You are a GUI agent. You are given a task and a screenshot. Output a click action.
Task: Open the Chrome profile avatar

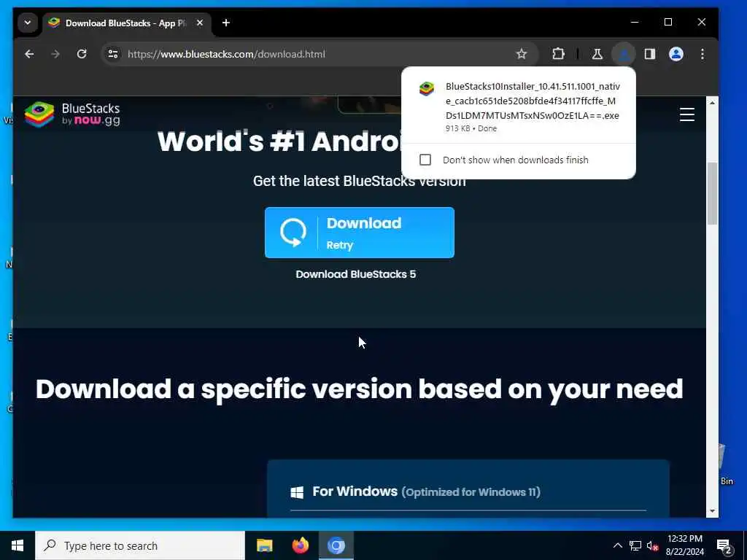676,54
